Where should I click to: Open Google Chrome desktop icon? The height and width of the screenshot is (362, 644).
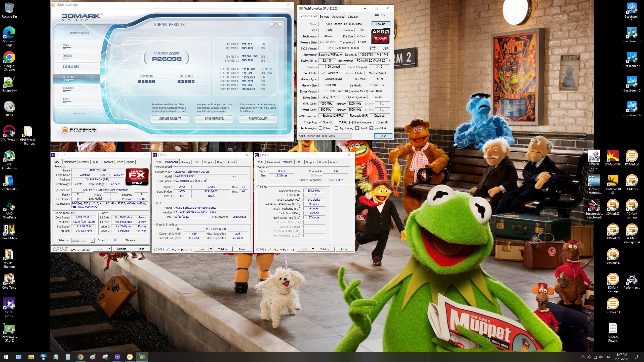tap(9, 61)
